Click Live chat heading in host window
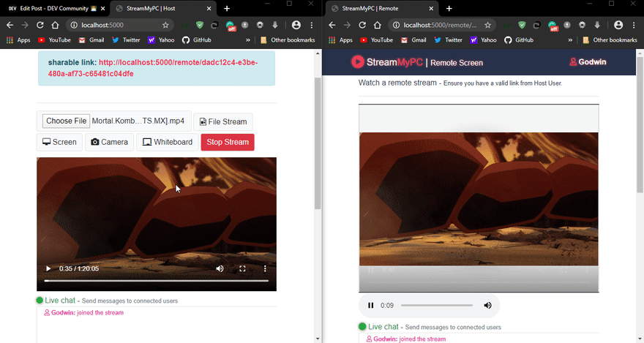 [60, 301]
